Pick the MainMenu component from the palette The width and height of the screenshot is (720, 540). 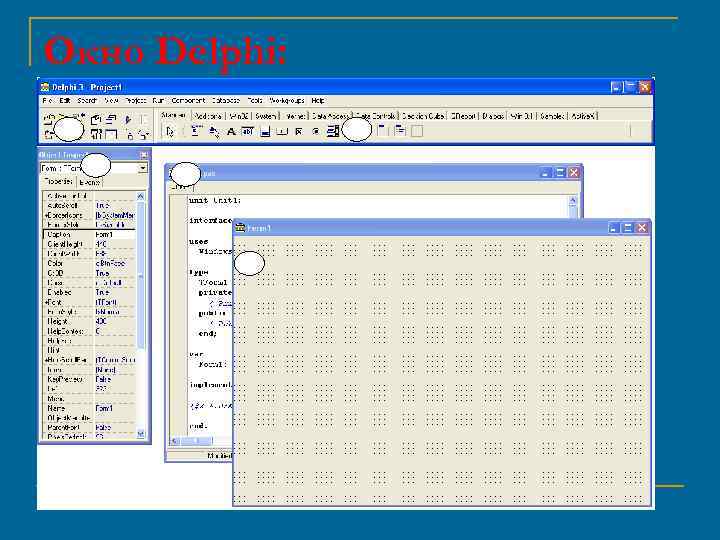196,131
